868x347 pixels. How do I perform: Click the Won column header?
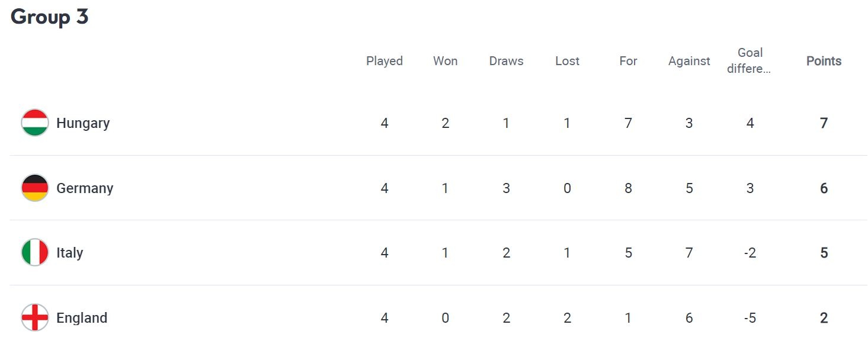(446, 61)
